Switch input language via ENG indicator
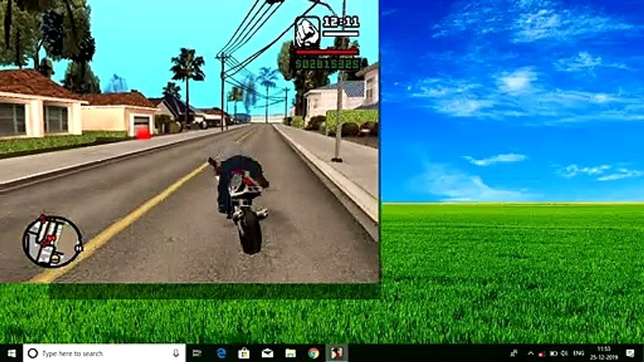The image size is (644, 362). tap(579, 353)
